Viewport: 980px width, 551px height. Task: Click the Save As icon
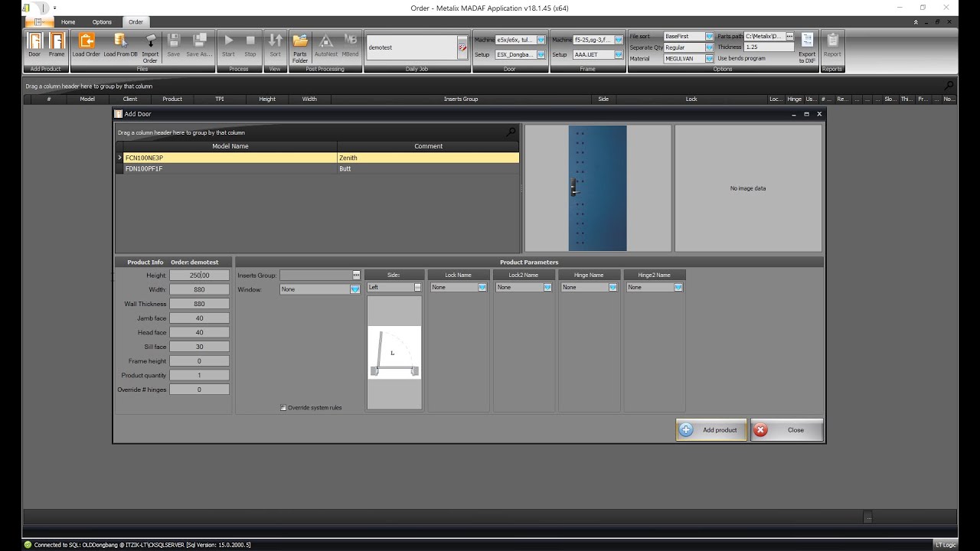[199, 41]
